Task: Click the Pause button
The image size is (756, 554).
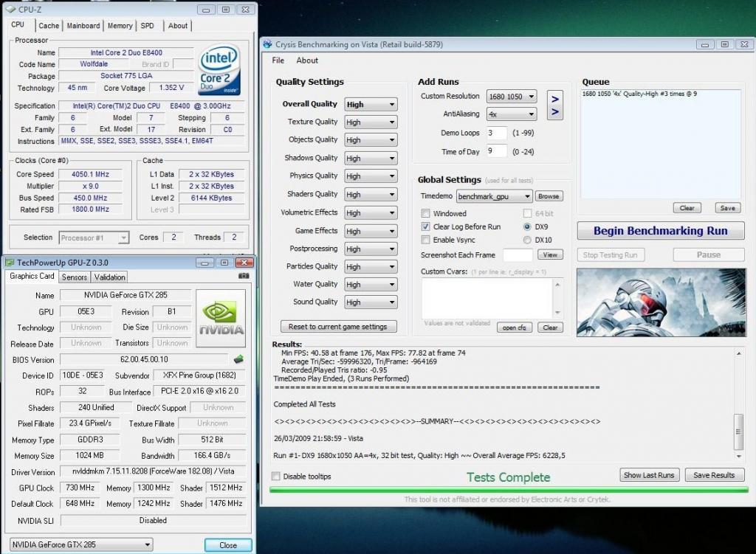Action: click(708, 255)
